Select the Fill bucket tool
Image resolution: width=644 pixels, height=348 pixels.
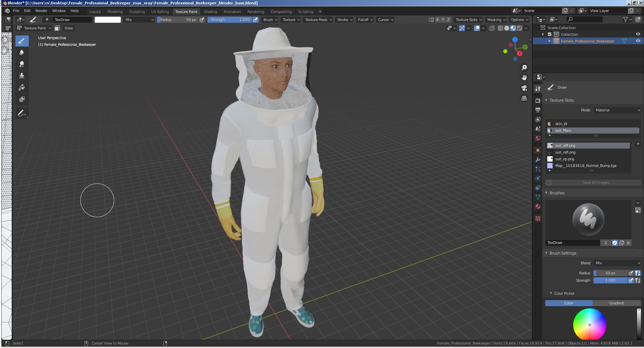tap(22, 87)
